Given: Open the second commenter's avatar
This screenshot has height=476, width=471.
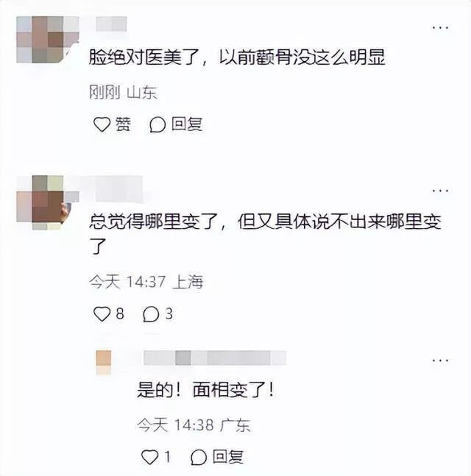Looking at the screenshot, I should pyautogui.click(x=48, y=202).
